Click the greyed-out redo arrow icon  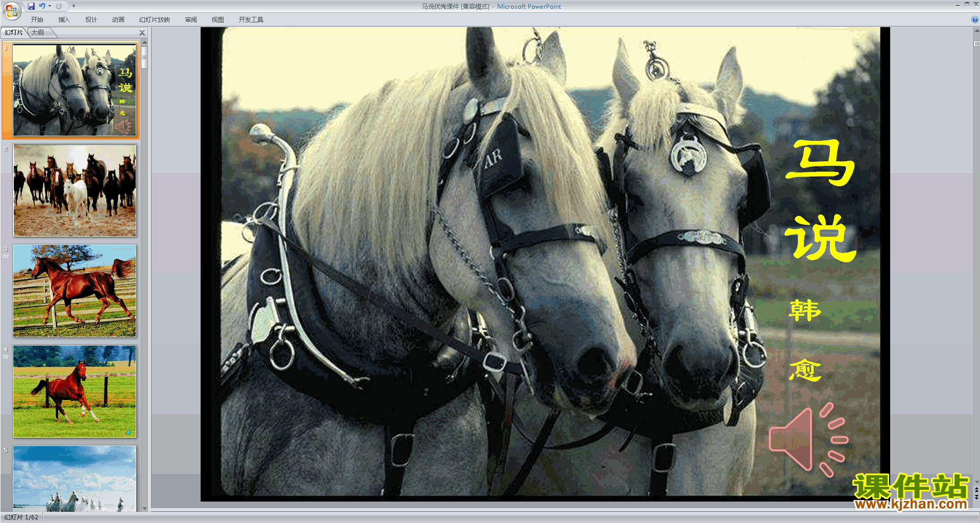pyautogui.click(x=59, y=6)
